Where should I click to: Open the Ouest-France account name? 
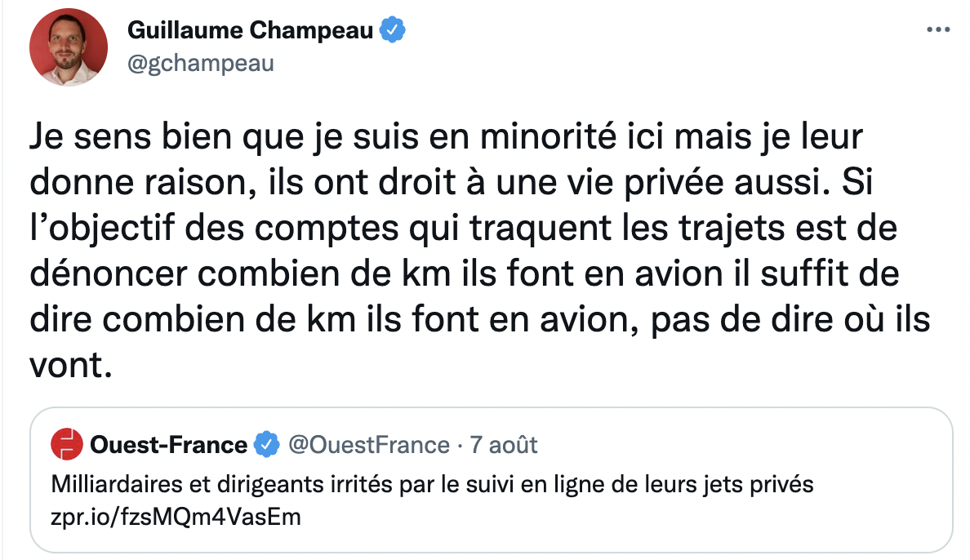pos(168,445)
